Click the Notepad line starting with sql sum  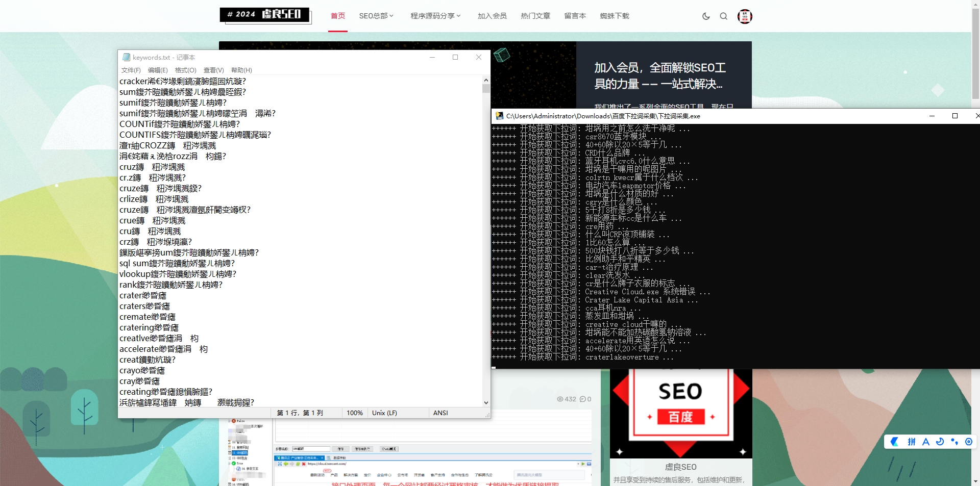[x=177, y=263]
